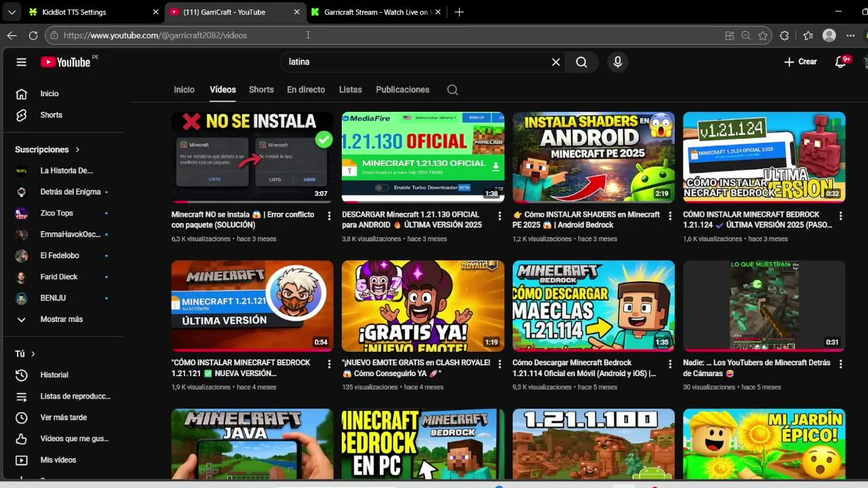868x488 pixels.
Task: Close the GarriCraft - YouTube tab
Action: [x=296, y=12]
